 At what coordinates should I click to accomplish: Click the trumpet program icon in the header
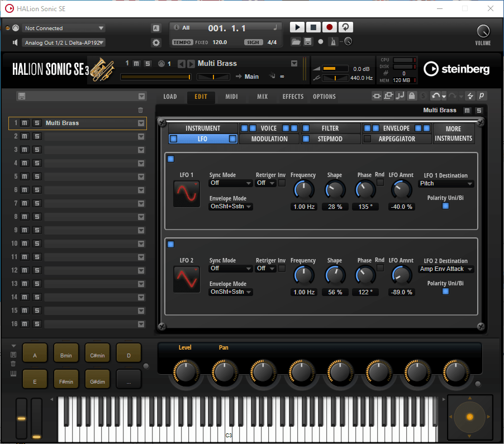click(x=101, y=70)
